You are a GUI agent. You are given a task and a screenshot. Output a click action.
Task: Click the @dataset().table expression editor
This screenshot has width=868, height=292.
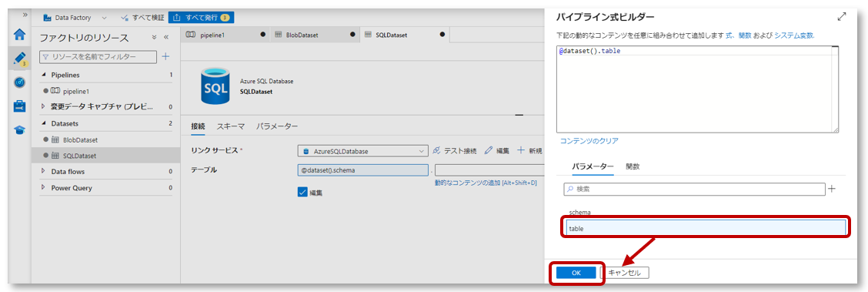(x=697, y=89)
